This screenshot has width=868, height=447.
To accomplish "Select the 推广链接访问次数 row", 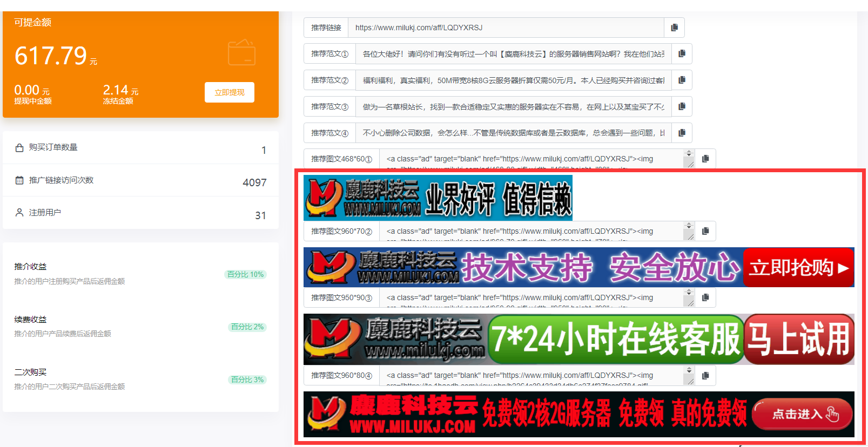I will pos(140,180).
